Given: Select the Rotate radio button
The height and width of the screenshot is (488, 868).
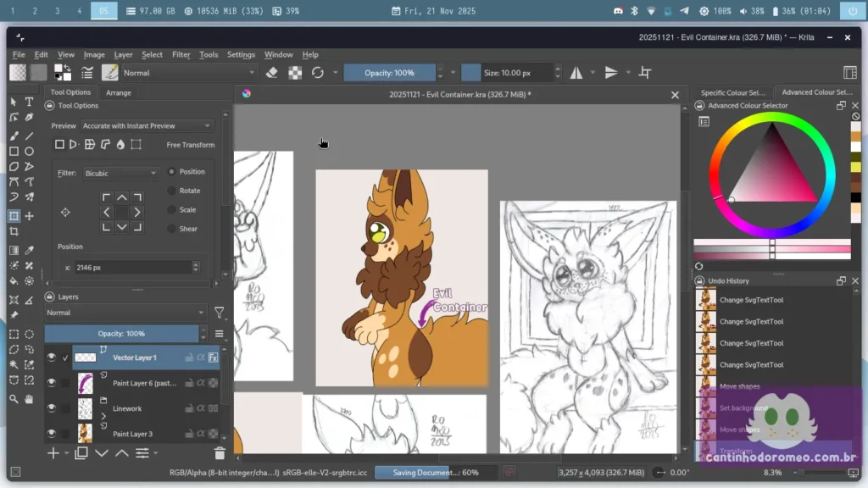Looking at the screenshot, I should [x=172, y=191].
